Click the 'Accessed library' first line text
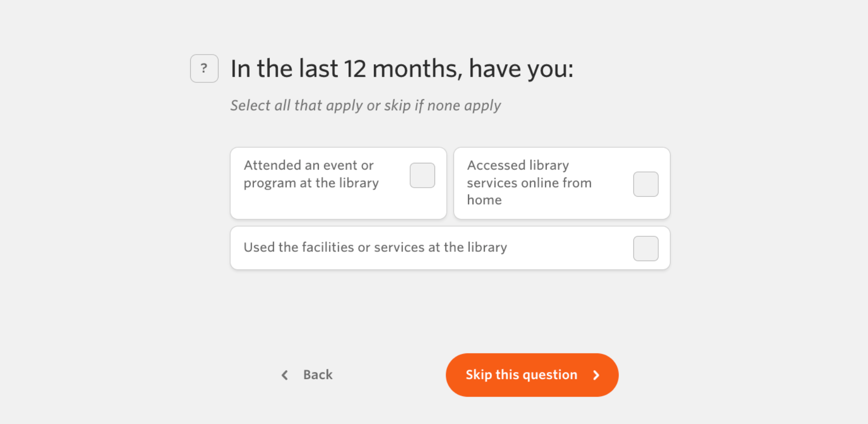This screenshot has height=424, width=868. coord(518,166)
